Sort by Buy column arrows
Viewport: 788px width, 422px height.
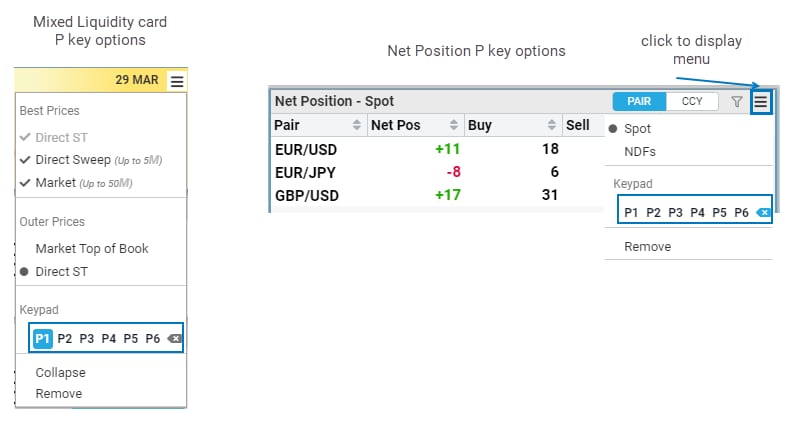click(552, 125)
